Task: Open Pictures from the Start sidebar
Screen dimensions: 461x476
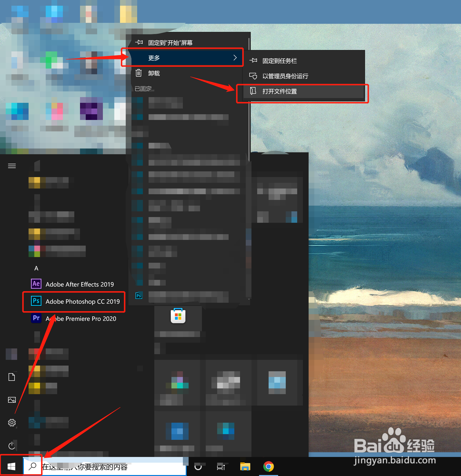Action: [12, 400]
